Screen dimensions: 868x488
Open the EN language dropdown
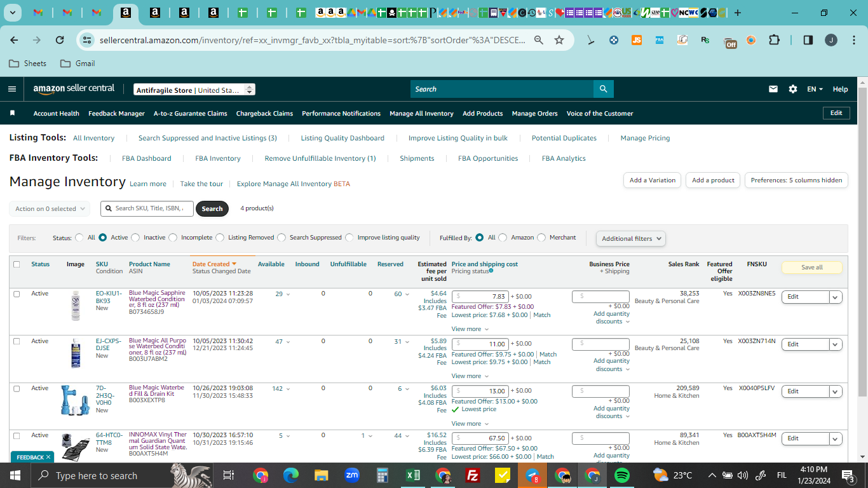click(815, 89)
